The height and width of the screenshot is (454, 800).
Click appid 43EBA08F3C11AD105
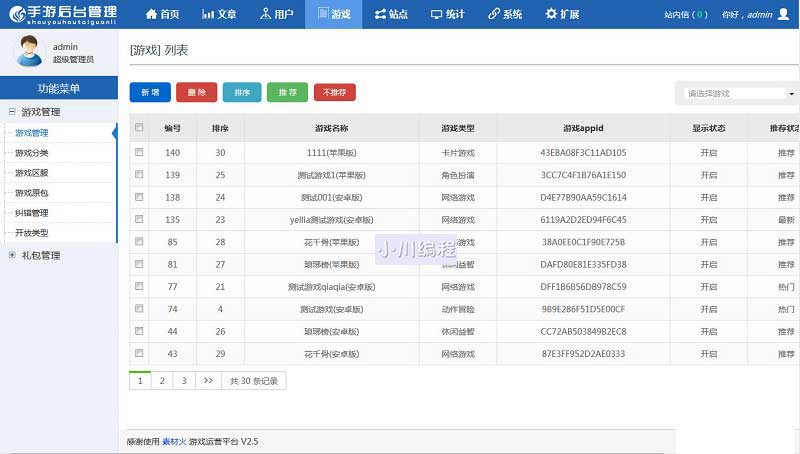583,153
